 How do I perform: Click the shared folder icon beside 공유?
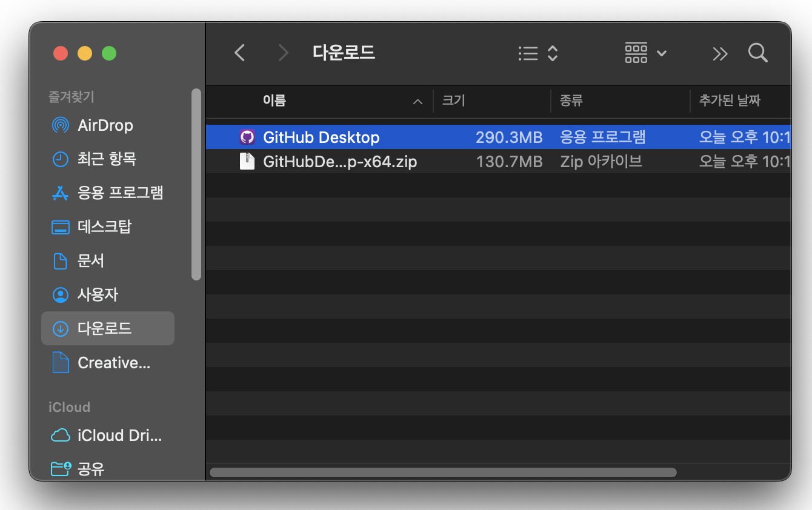click(61, 468)
